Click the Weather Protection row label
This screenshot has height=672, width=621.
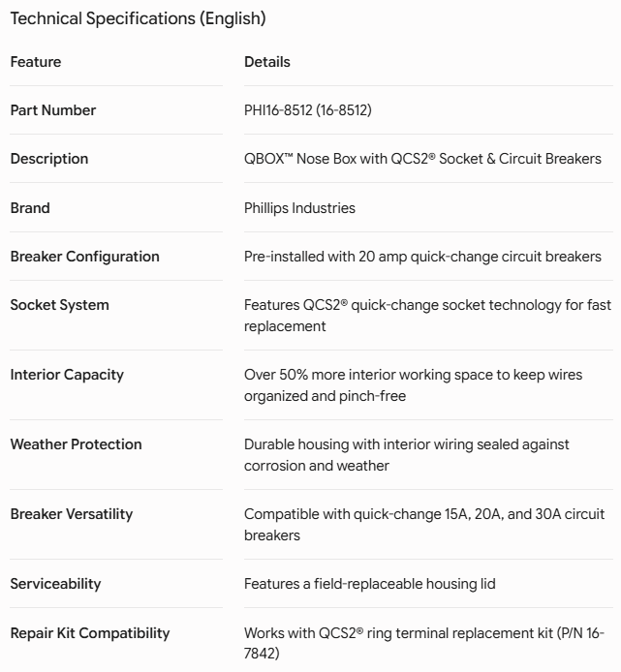(76, 444)
